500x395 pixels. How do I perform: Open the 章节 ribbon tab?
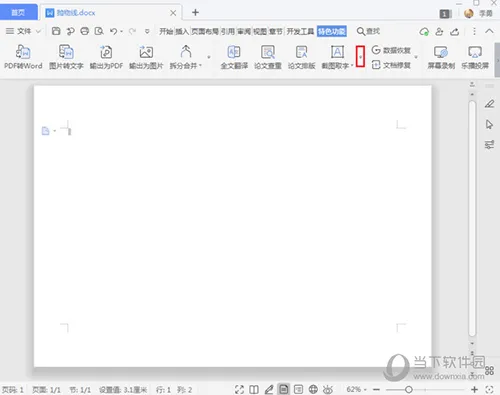coord(276,32)
